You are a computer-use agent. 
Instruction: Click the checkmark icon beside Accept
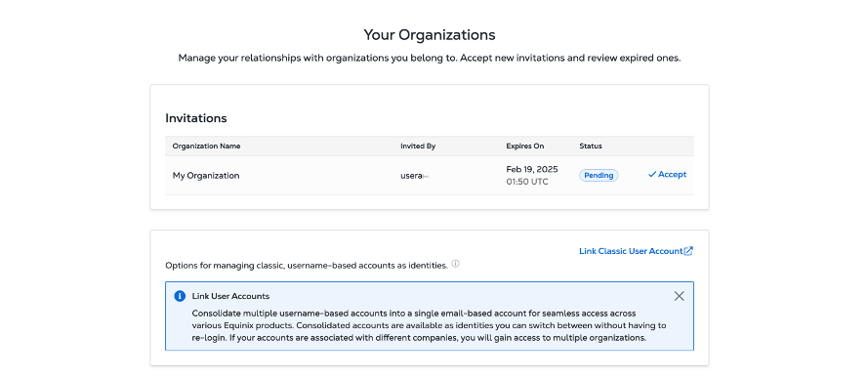tap(652, 175)
